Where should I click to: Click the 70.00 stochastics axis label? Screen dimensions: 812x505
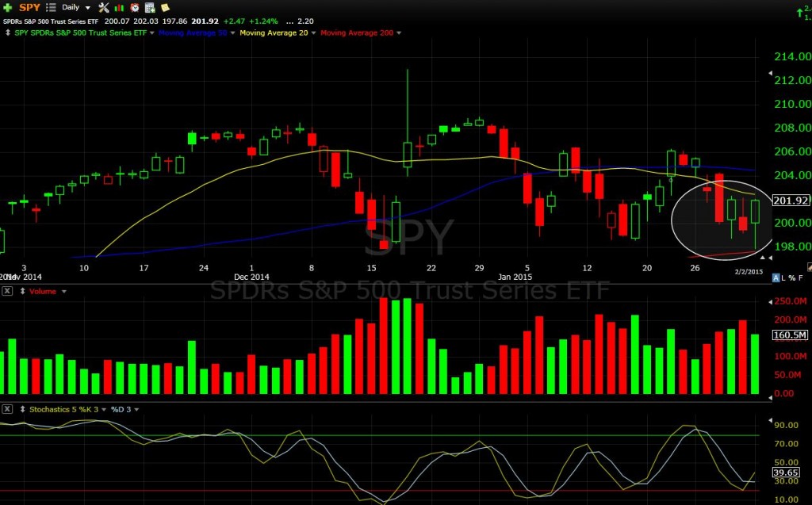pos(786,444)
